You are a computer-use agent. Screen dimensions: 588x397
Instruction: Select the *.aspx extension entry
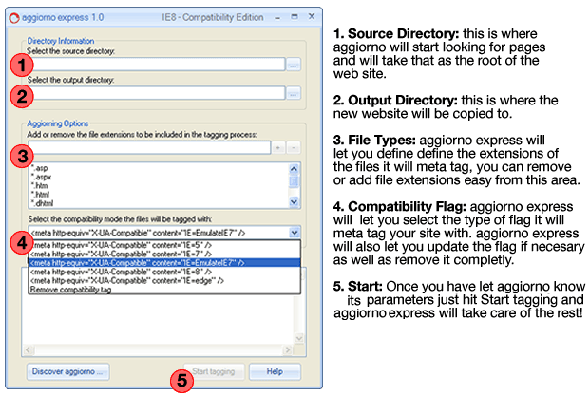[41, 177]
